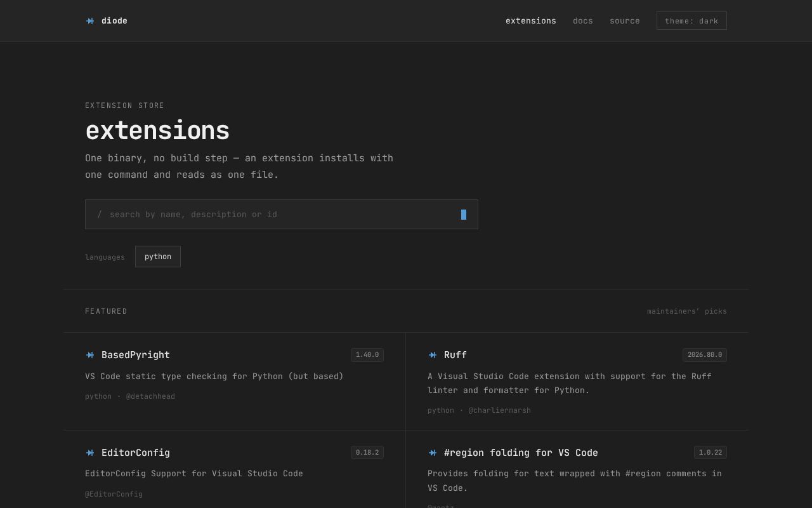Click the diode brand name
812x508 pixels.
114,21
